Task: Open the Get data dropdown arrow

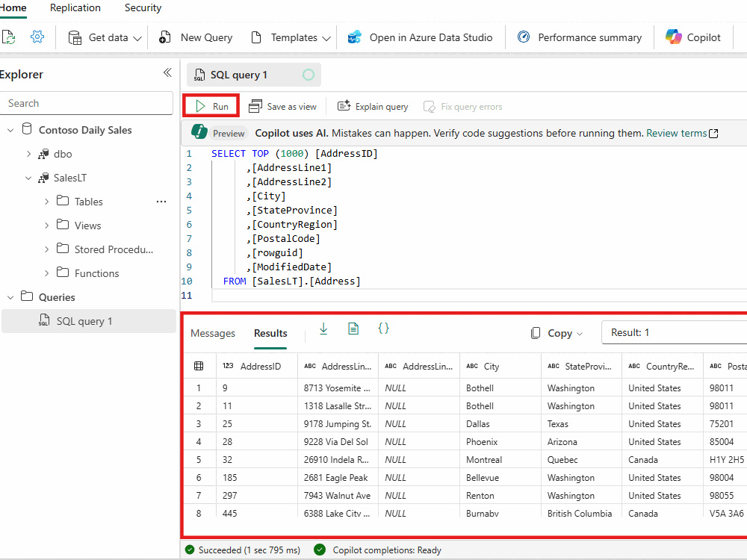Action: 137,39
